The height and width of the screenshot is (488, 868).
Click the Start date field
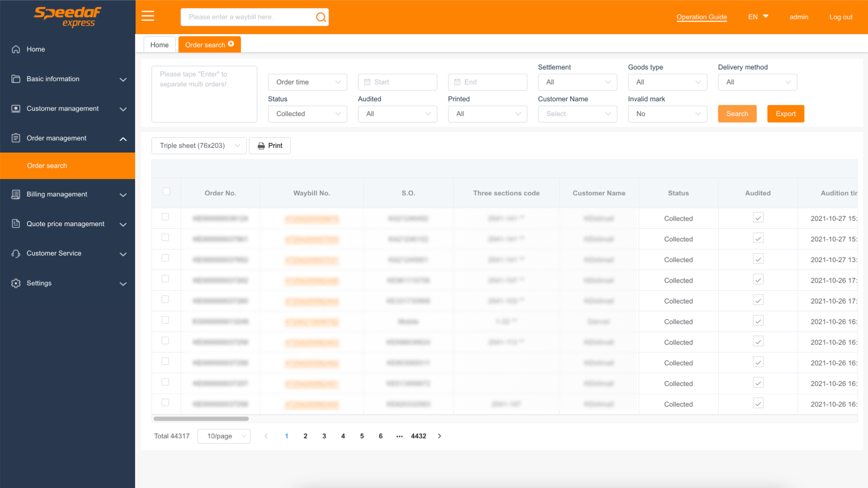(398, 82)
